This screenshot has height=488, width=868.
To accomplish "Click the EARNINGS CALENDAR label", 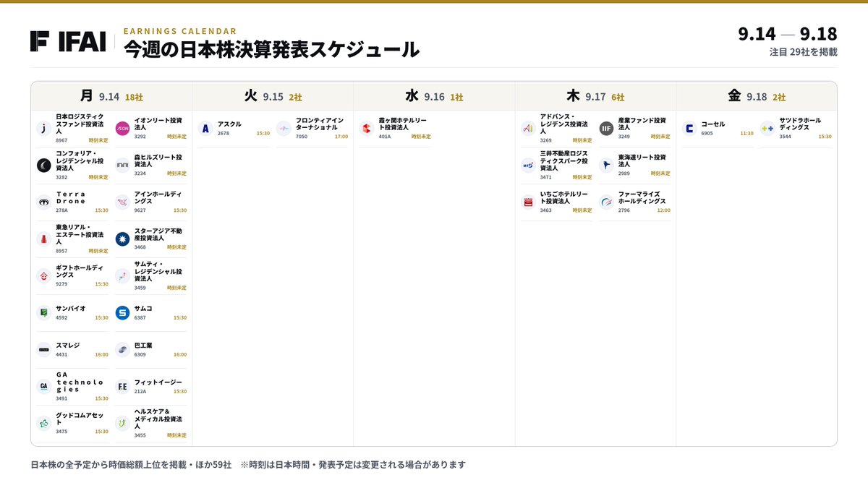I will click(x=180, y=31).
